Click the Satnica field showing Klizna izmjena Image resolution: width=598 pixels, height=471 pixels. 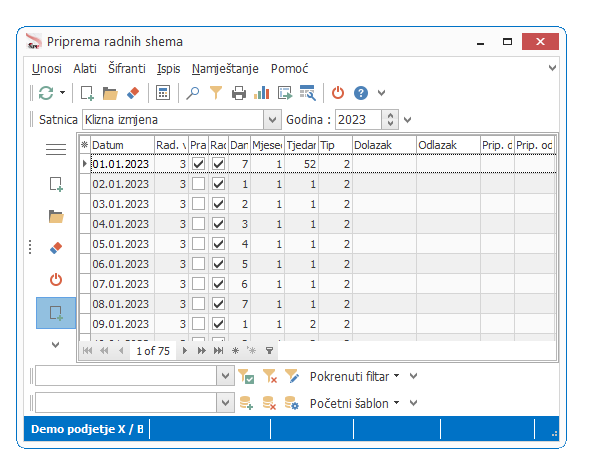173,120
